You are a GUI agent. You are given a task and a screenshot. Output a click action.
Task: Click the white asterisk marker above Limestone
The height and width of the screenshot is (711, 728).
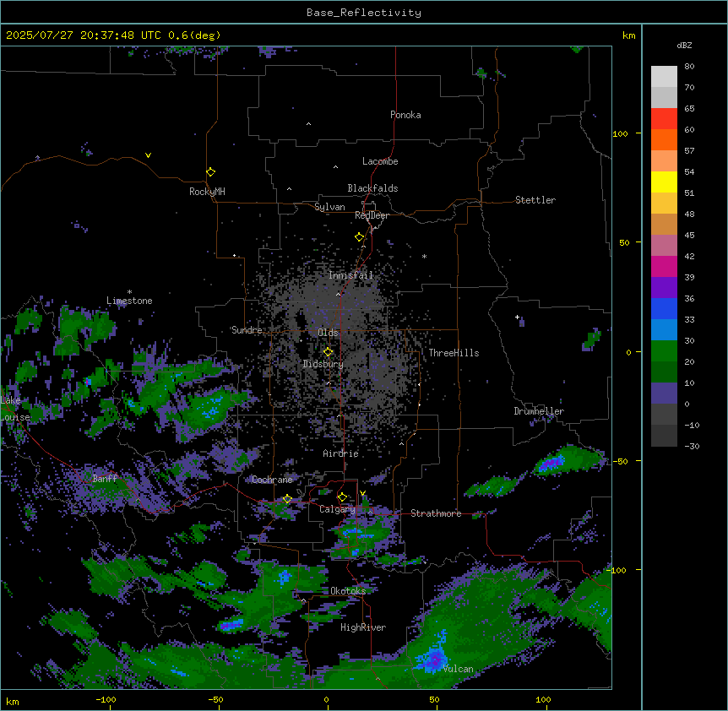129,292
